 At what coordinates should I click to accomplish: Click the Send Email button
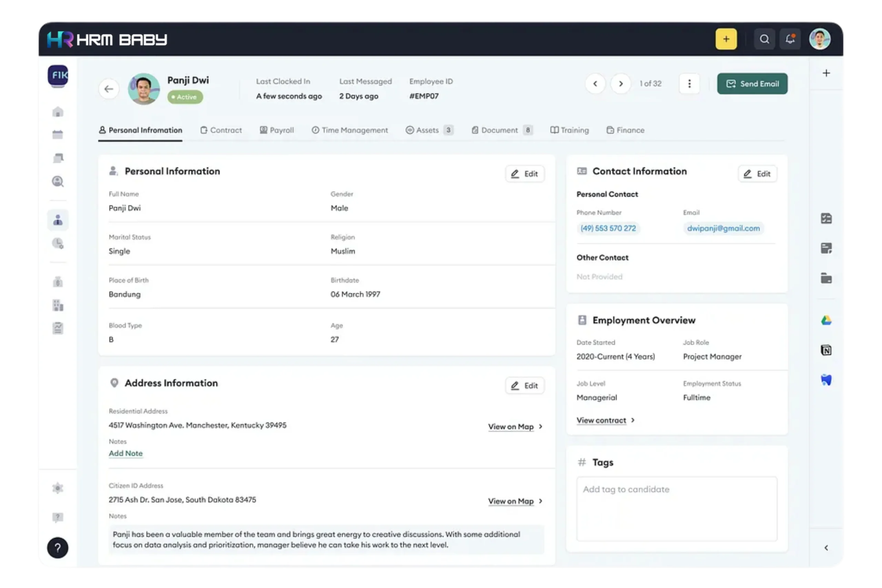click(x=752, y=84)
